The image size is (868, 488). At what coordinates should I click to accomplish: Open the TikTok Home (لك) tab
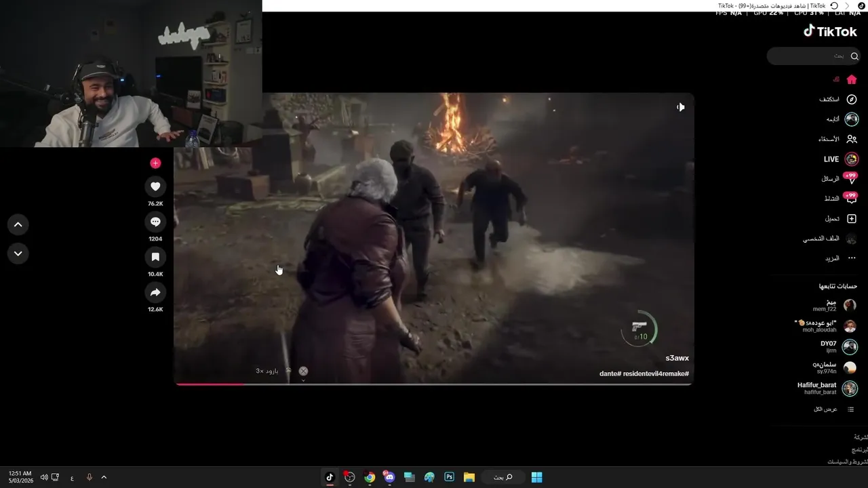[x=845, y=79]
